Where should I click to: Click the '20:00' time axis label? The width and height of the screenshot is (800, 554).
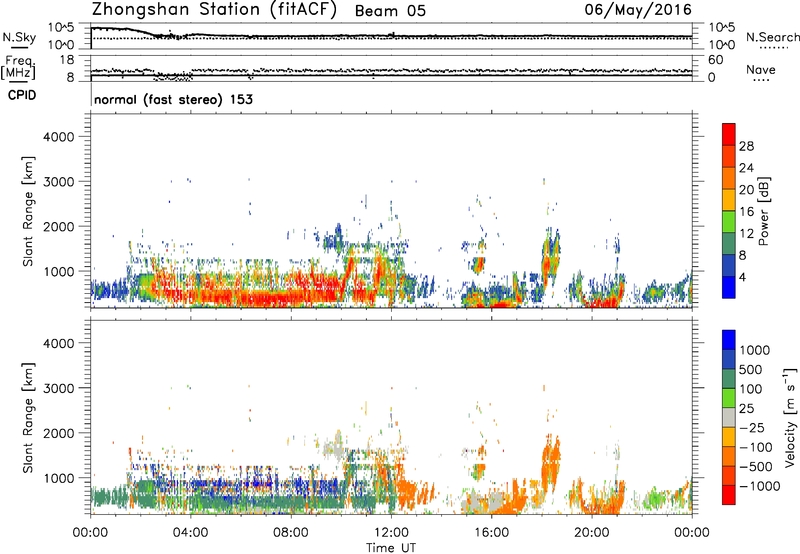click(x=592, y=533)
